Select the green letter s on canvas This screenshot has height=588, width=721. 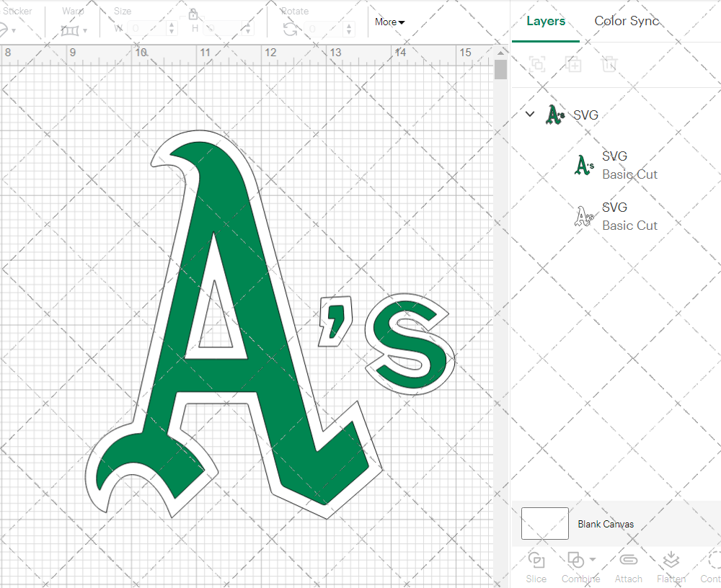[x=410, y=344]
